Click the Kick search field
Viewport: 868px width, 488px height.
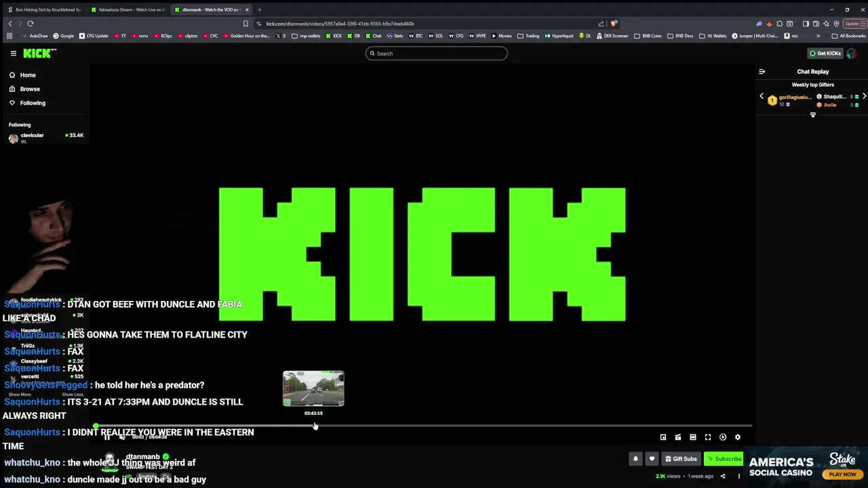436,54
